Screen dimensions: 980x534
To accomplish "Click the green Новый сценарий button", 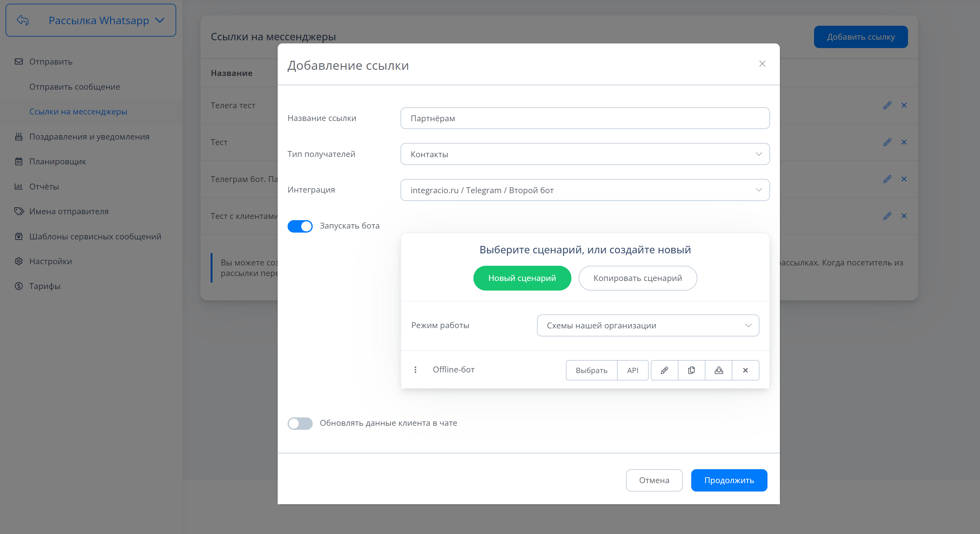I will pos(522,278).
